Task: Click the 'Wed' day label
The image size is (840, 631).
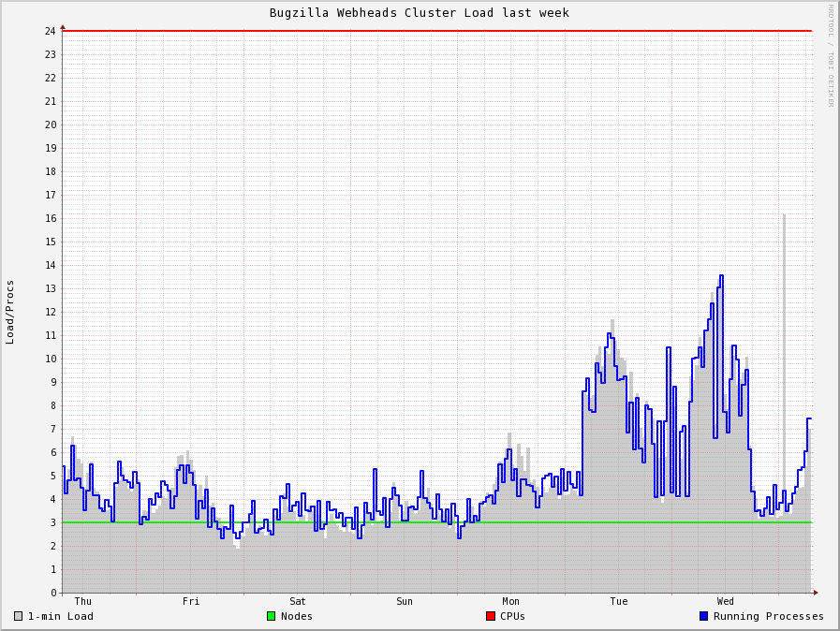Action: [x=726, y=601]
